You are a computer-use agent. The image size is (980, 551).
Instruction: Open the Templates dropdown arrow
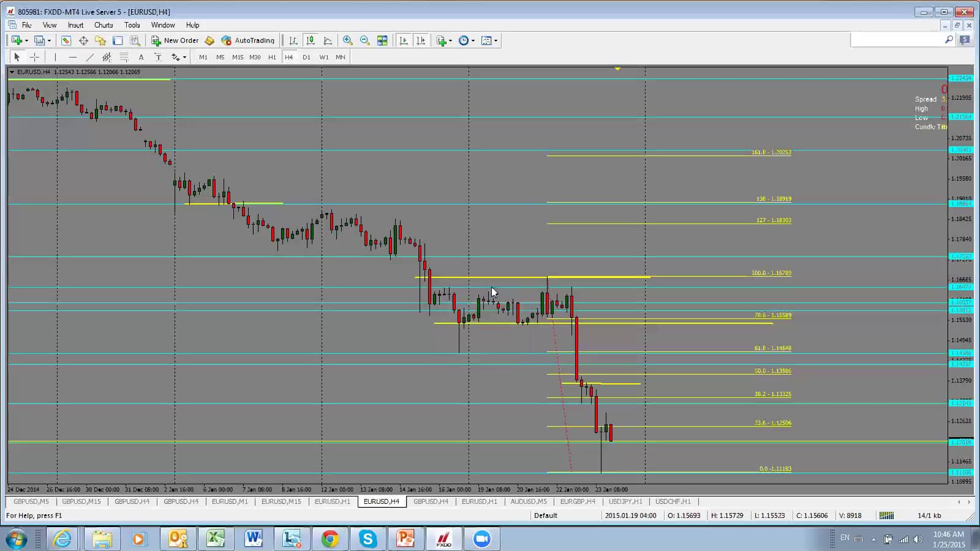click(496, 40)
